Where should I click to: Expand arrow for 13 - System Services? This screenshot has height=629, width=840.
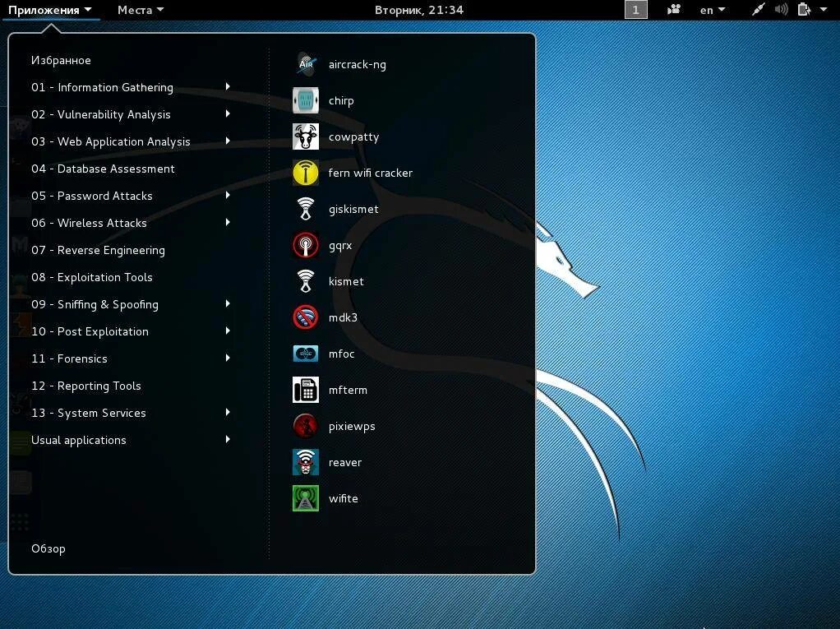(x=228, y=412)
